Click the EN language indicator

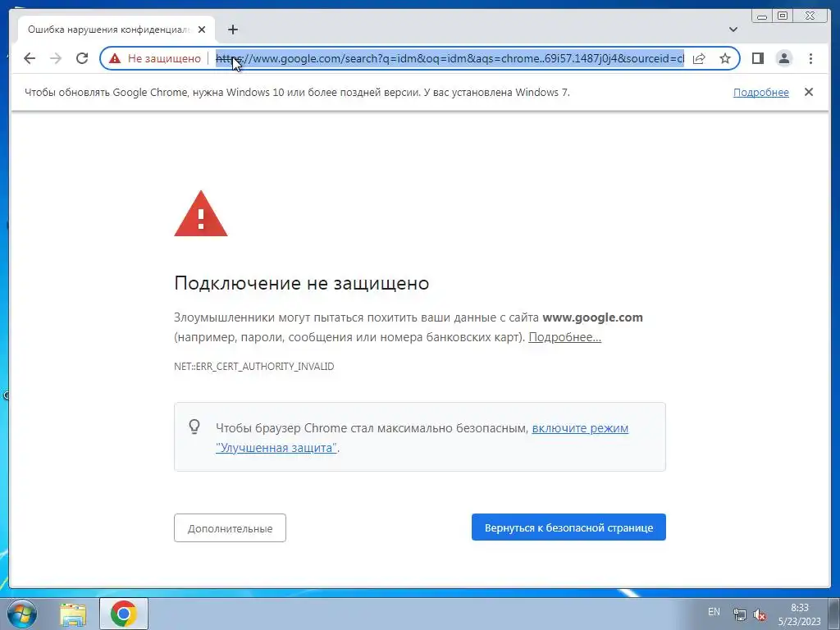pyautogui.click(x=714, y=611)
